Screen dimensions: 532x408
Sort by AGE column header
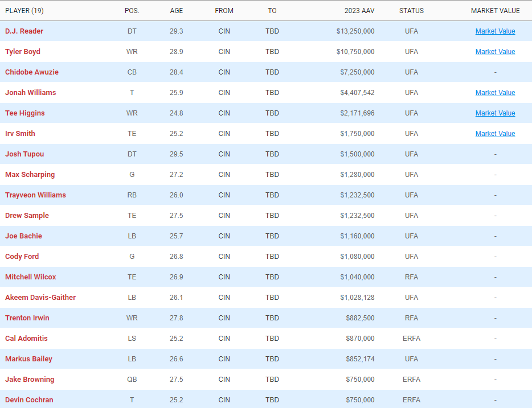click(177, 11)
